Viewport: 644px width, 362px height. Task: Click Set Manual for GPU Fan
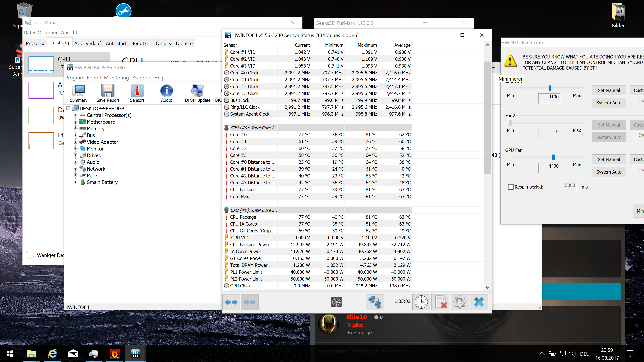point(609,159)
